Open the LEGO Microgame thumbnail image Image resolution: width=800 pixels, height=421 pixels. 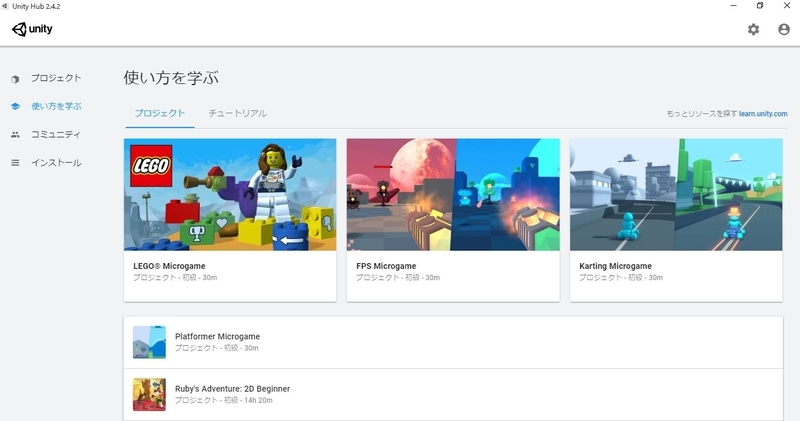click(230, 194)
